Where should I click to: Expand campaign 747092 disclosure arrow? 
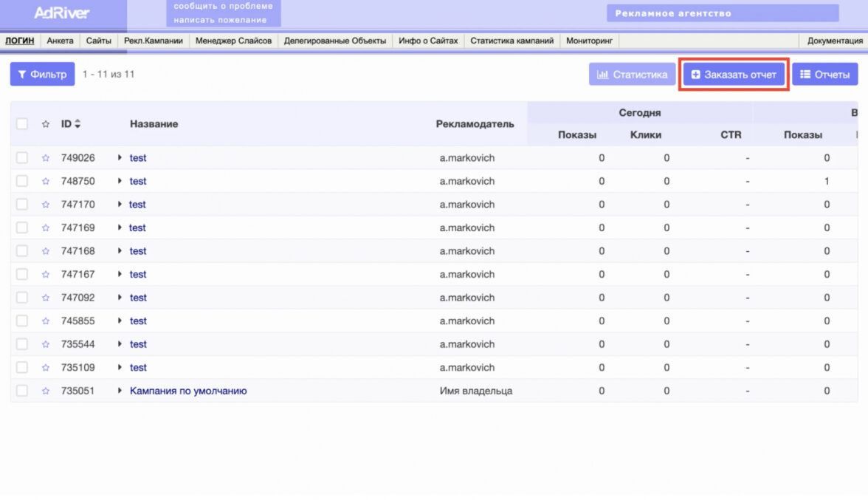click(x=120, y=298)
